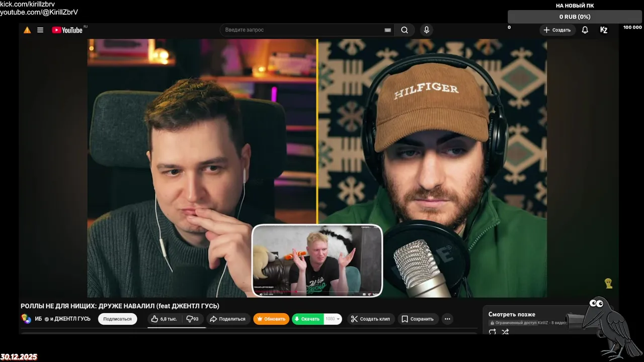Click the small yellow emote icon at video edge

pos(608,284)
